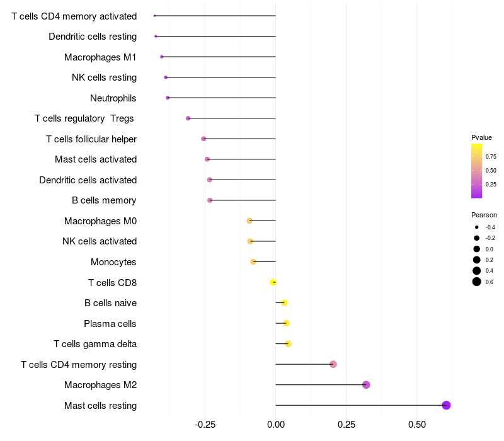Screen dimensions: 504x441
Task: Click the Macrophages M0 data point
Action: (x=249, y=221)
